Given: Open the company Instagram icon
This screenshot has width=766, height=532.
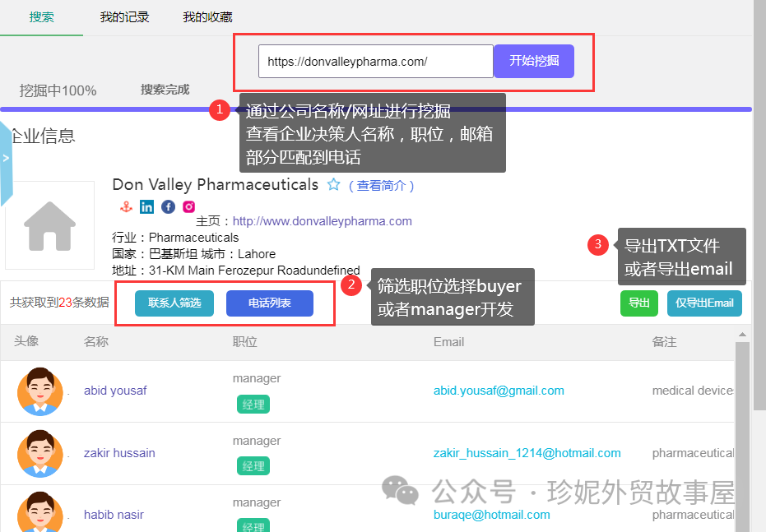Looking at the screenshot, I should coord(189,207).
